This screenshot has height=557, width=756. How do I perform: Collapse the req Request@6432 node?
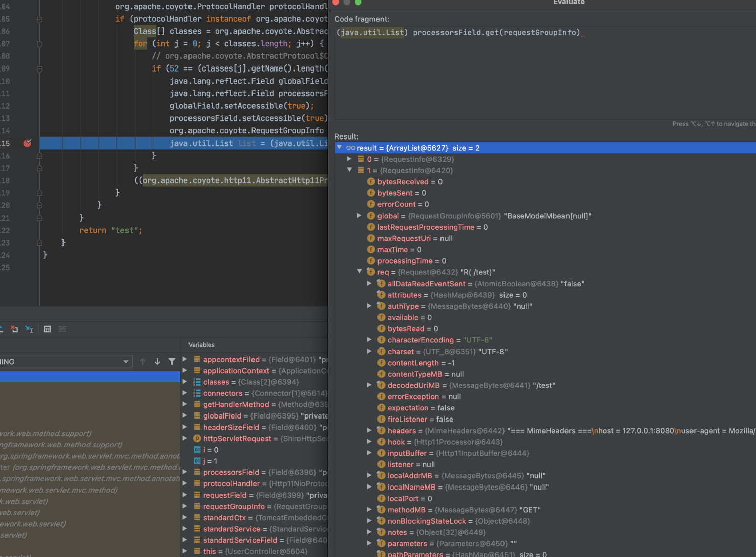click(x=359, y=272)
